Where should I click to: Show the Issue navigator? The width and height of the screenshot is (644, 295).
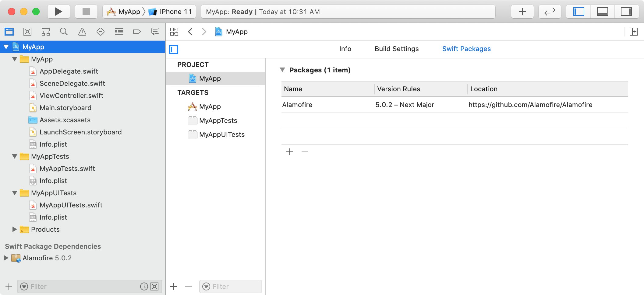click(x=82, y=32)
